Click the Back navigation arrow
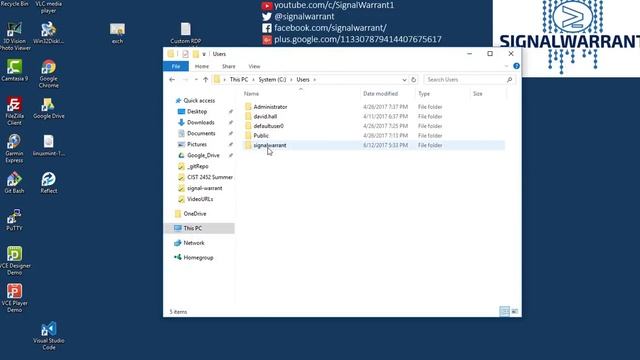Image resolution: width=640 pixels, height=360 pixels. [172, 80]
